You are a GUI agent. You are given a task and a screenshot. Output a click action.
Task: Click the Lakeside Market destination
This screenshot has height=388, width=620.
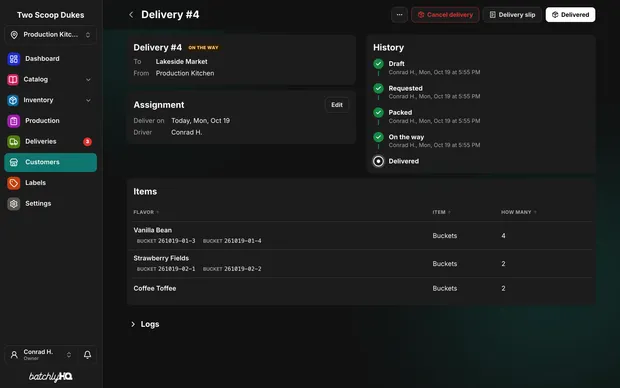(181, 62)
